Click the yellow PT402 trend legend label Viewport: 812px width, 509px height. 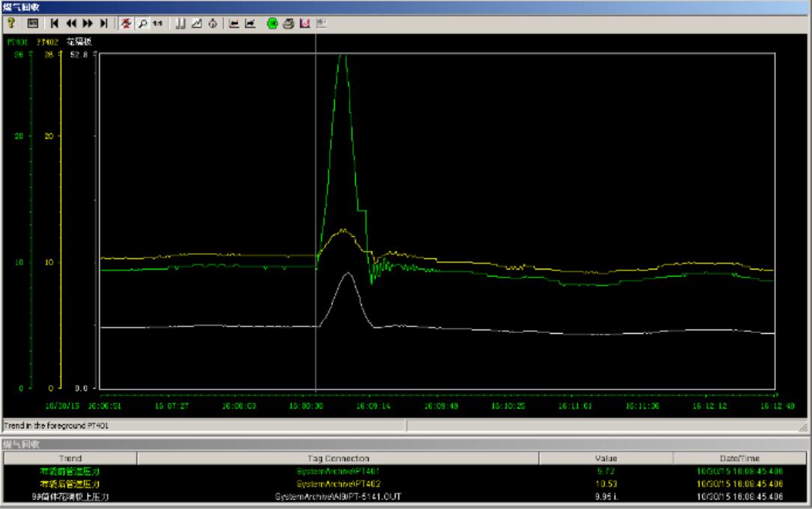[48, 42]
